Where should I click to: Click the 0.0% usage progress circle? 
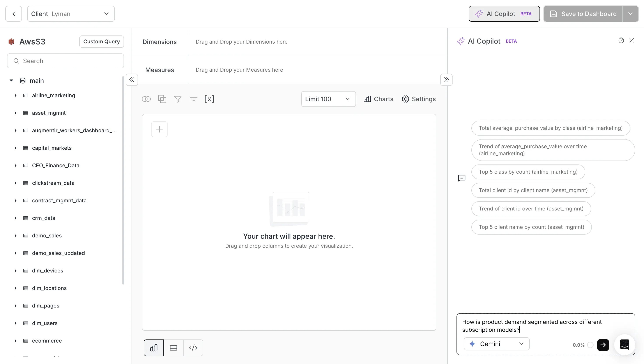[x=590, y=345]
